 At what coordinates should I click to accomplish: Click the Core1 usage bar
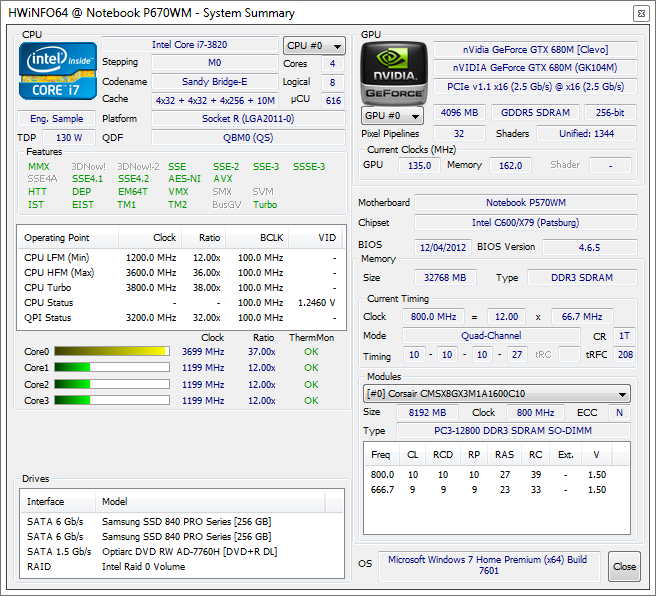(112, 367)
